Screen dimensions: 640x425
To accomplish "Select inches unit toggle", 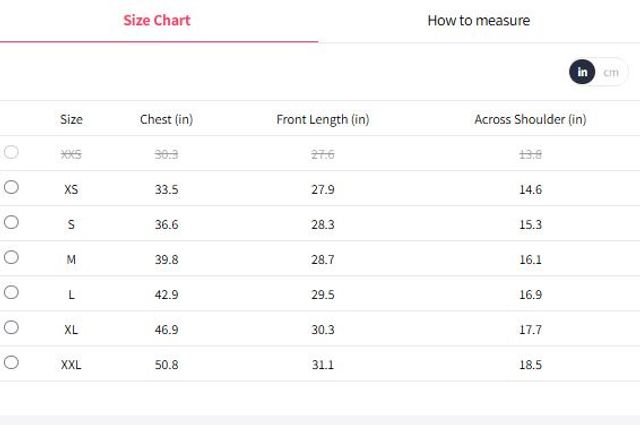I will click(x=582, y=72).
